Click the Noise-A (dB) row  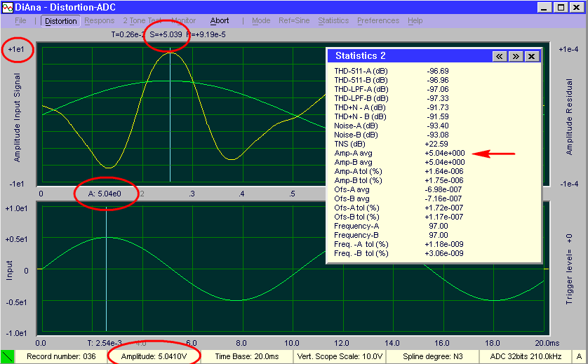[x=392, y=126]
